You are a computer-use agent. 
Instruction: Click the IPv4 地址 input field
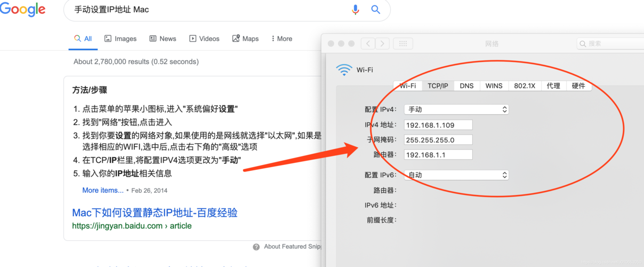click(438, 125)
